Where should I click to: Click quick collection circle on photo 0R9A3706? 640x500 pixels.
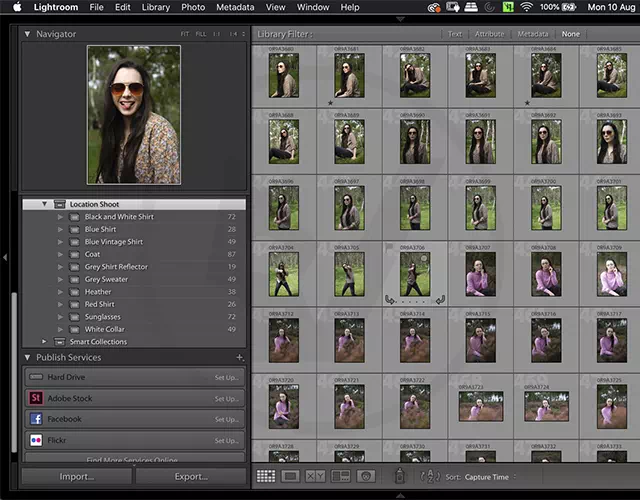[x=424, y=258]
